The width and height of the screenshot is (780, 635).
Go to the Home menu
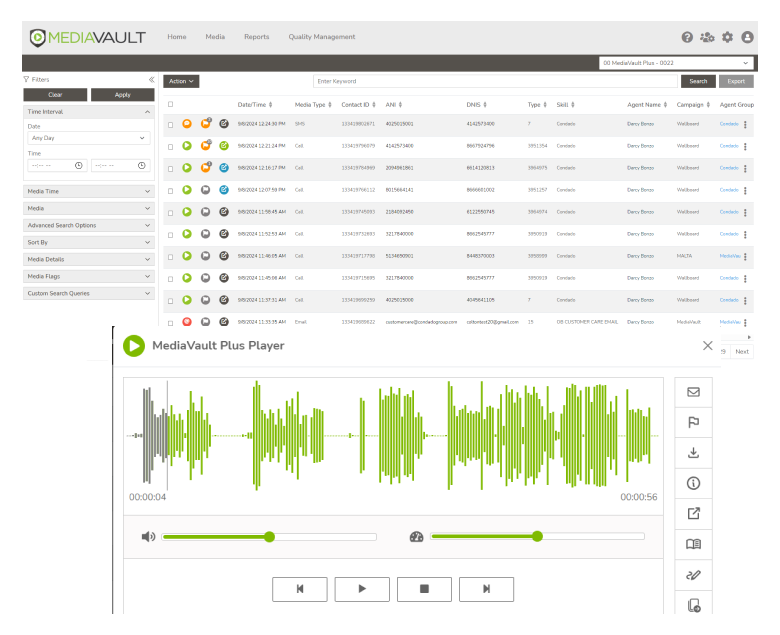click(x=177, y=37)
